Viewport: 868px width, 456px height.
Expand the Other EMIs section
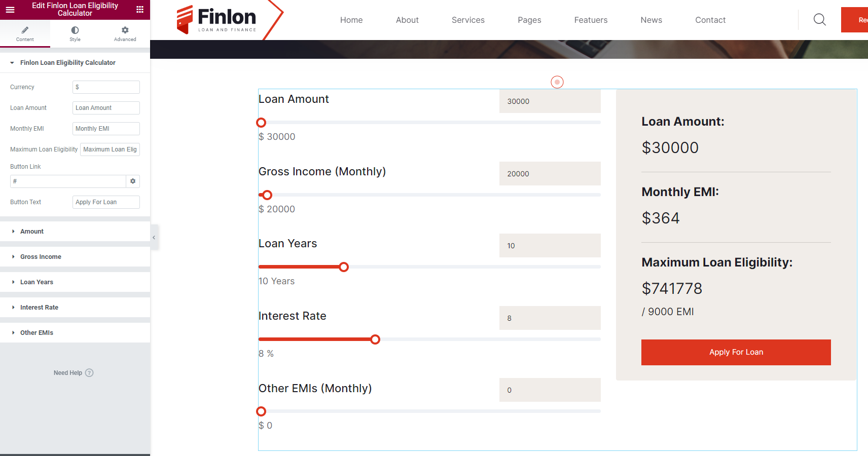(37, 333)
